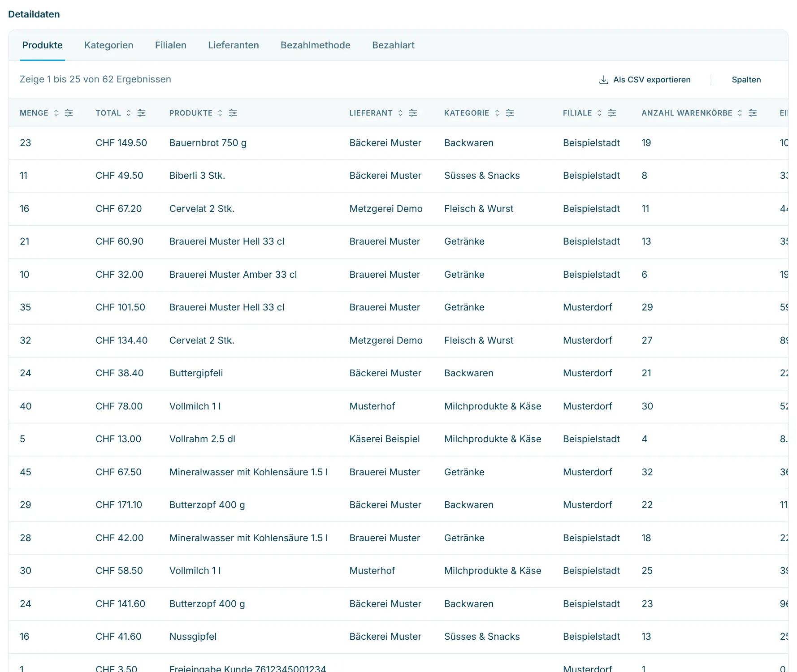Click the 'Zeige 1 bis 25 von 62 Ergebnissen' text
The image size is (797, 672).
coord(95,79)
